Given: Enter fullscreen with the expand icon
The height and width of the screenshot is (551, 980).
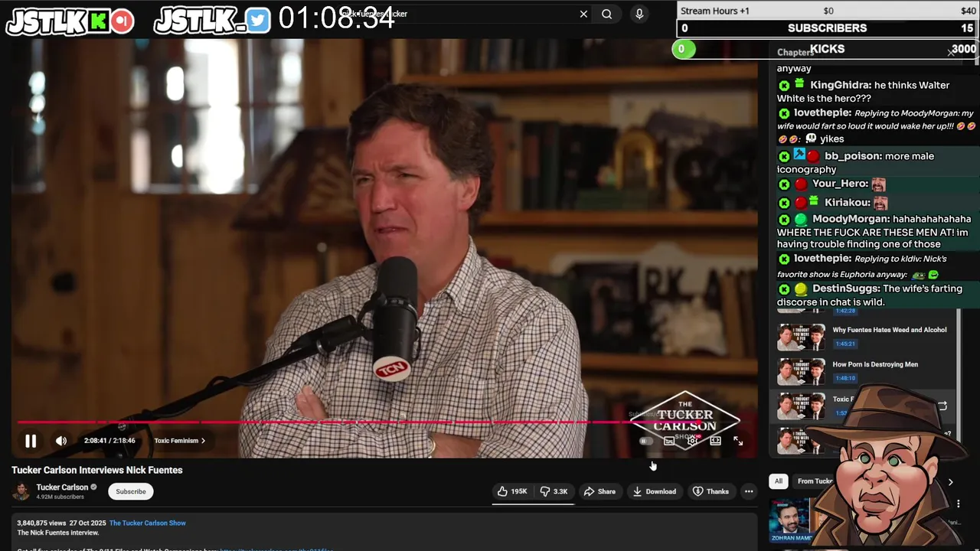Looking at the screenshot, I should tap(738, 441).
